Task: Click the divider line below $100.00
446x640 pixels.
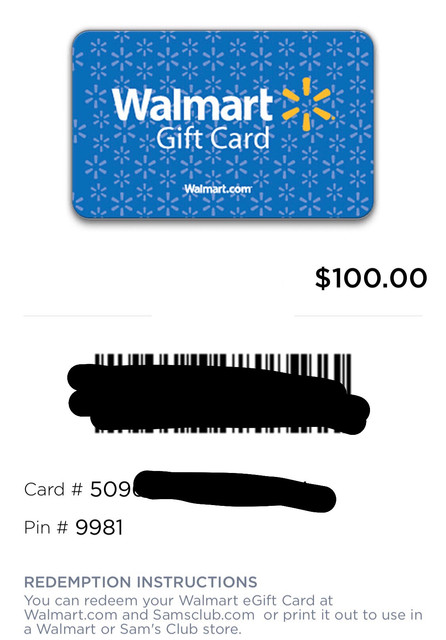Action: [358, 316]
